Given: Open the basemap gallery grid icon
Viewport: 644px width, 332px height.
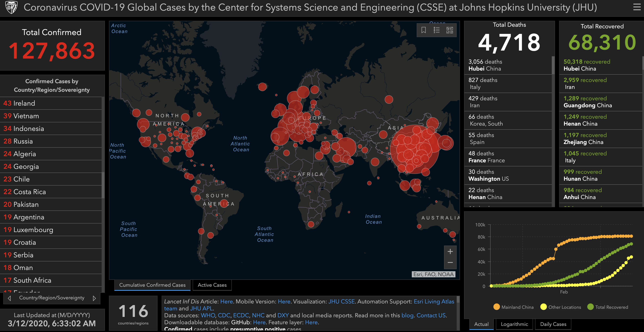Looking at the screenshot, I should pyautogui.click(x=450, y=30).
